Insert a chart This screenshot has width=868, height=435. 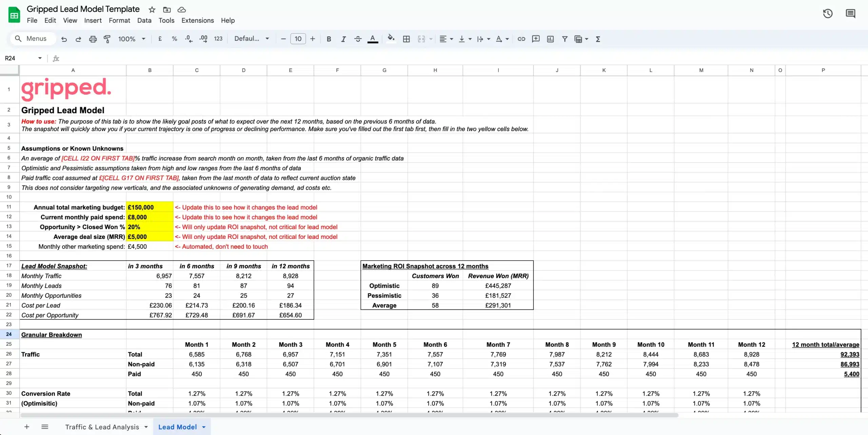tap(550, 39)
